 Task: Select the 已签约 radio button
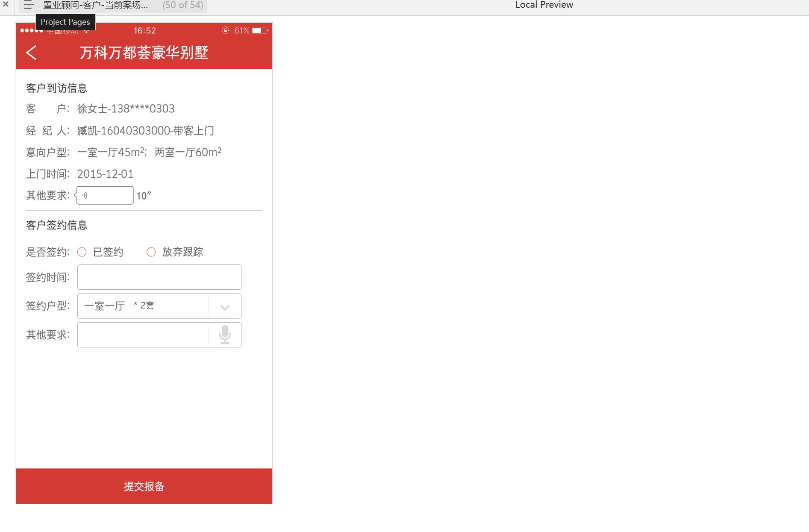pyautogui.click(x=82, y=252)
